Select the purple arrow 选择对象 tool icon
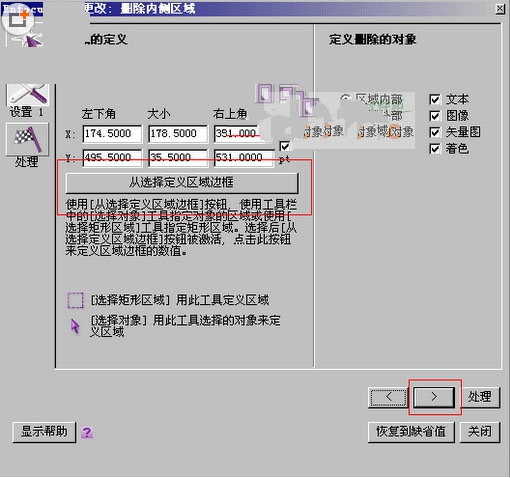 (x=75, y=326)
